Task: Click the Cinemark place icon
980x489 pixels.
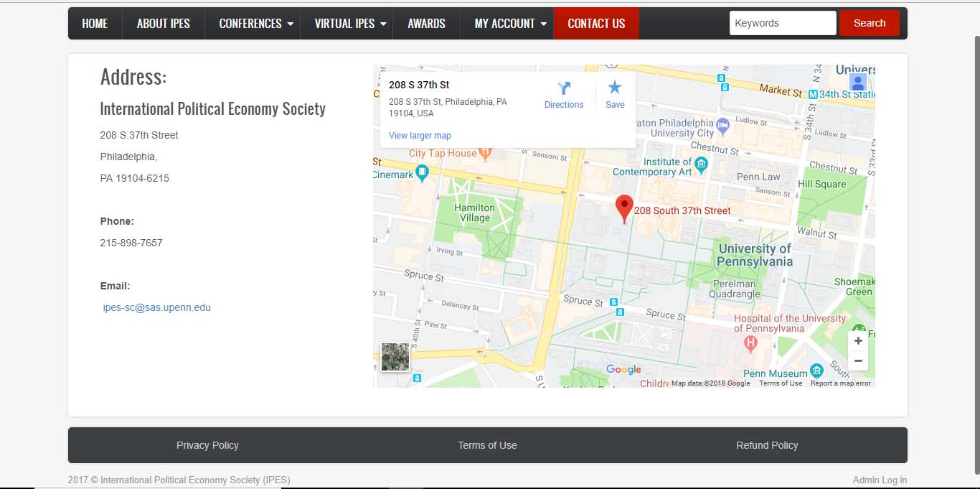Action: [422, 173]
